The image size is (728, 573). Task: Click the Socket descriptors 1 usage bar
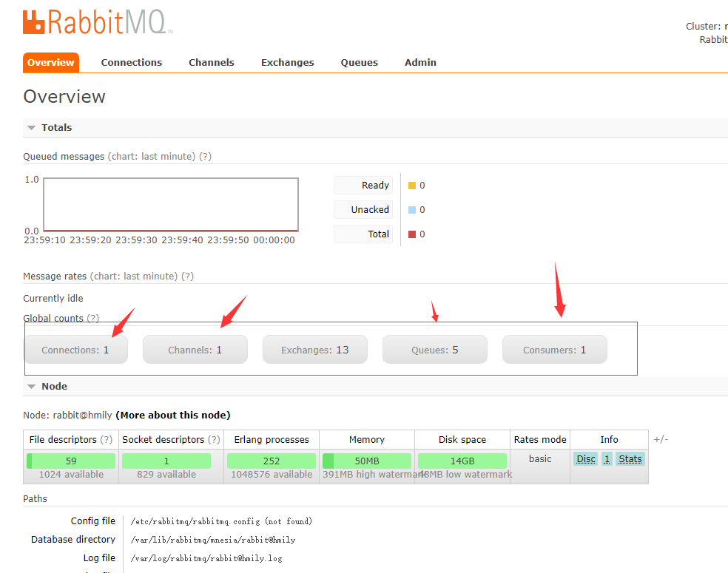(x=166, y=461)
